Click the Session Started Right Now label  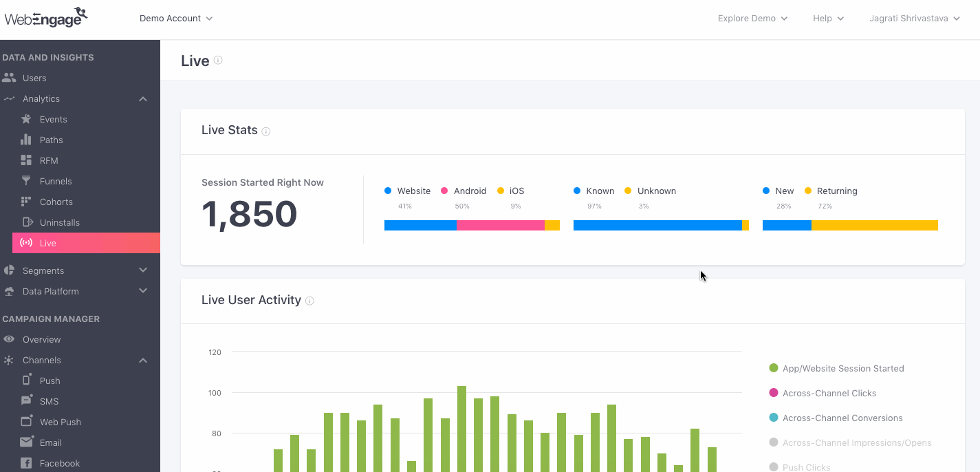point(263,182)
